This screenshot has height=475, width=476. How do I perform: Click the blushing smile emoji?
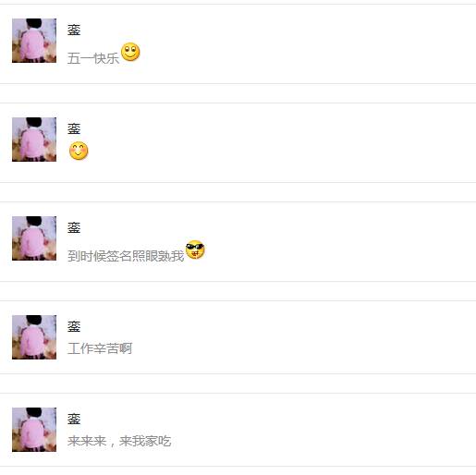(79, 151)
